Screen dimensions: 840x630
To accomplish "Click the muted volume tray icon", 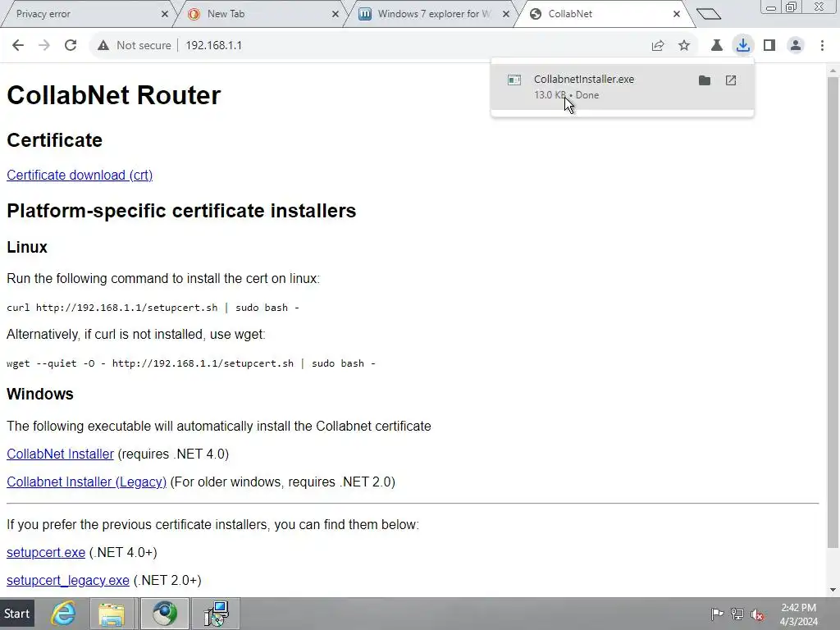I will click(x=757, y=614).
